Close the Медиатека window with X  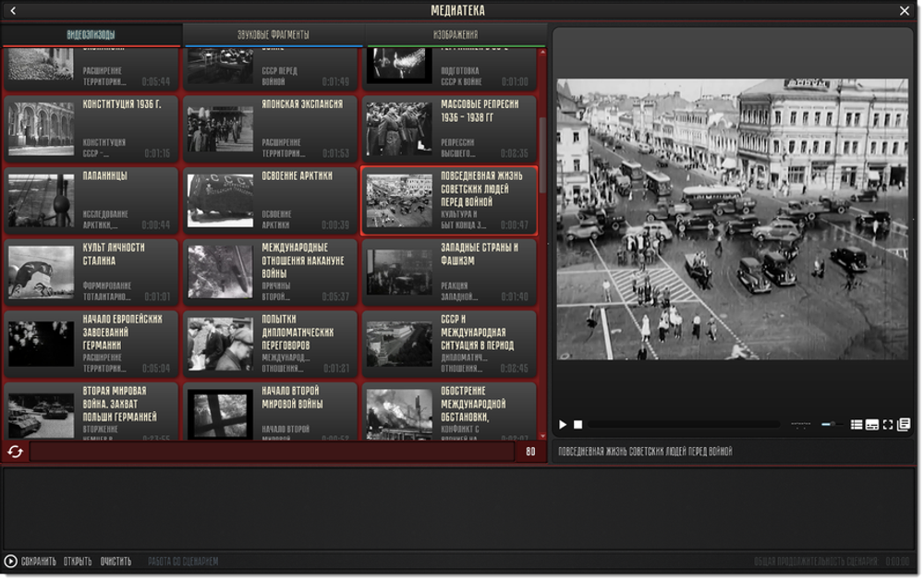click(905, 11)
